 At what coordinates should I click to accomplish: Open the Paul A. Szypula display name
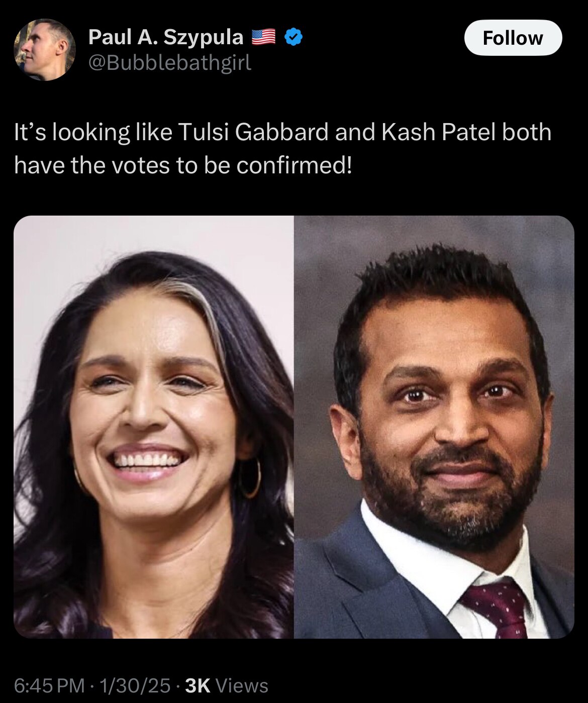tap(166, 37)
